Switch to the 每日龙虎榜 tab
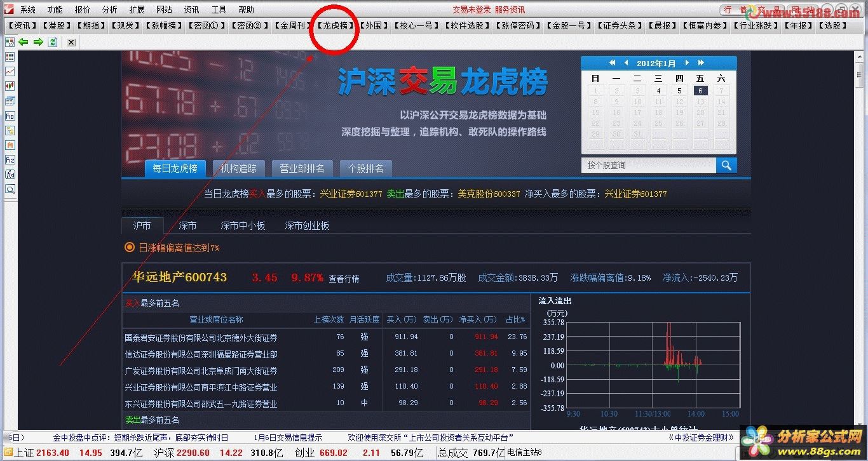This screenshot has height=461, width=868. pos(175,168)
